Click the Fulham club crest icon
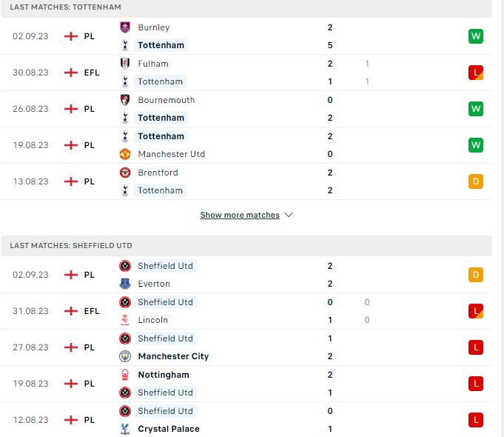 125,64
